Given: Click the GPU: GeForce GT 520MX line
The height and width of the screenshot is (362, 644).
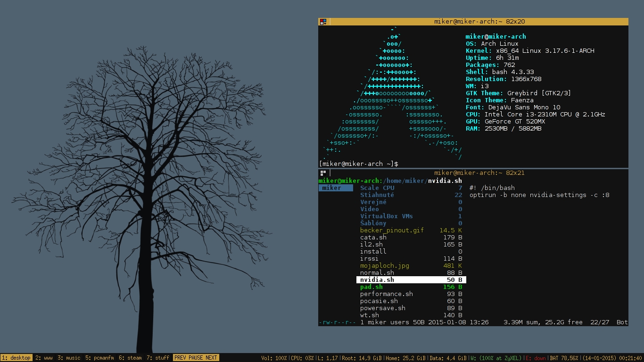Looking at the screenshot, I should pyautogui.click(x=505, y=122).
